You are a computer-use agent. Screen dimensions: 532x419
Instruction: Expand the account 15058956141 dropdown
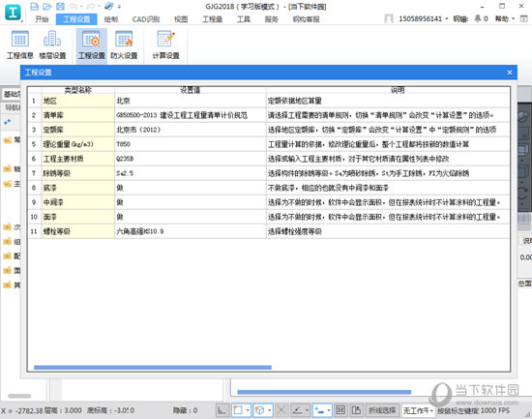pyautogui.click(x=447, y=18)
